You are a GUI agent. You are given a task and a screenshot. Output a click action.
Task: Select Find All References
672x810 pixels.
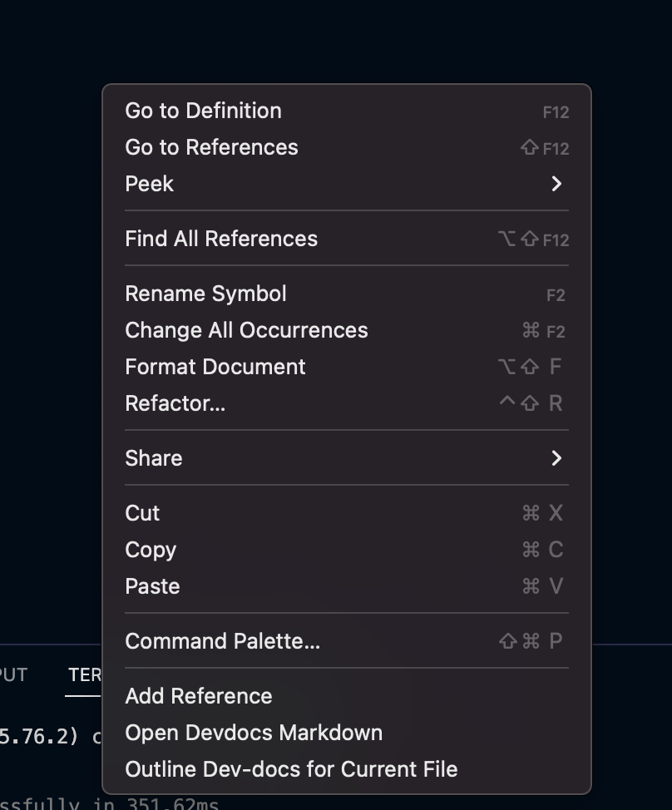pyautogui.click(x=221, y=239)
